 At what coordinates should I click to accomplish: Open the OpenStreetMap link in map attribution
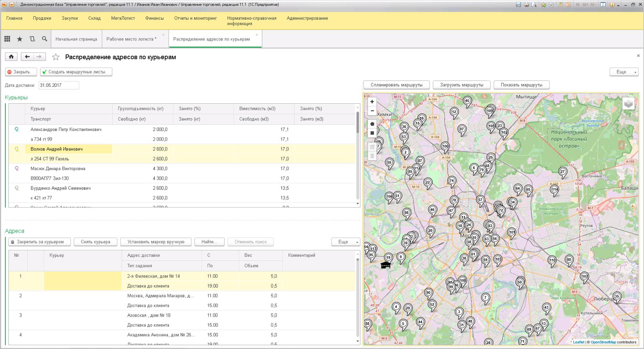[603, 342]
